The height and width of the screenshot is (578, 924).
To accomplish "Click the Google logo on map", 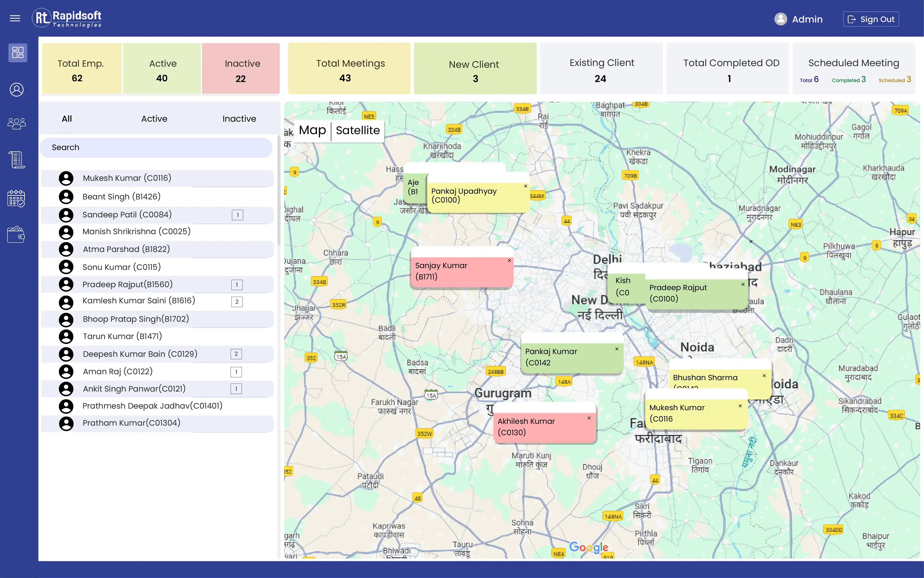I will (x=588, y=548).
